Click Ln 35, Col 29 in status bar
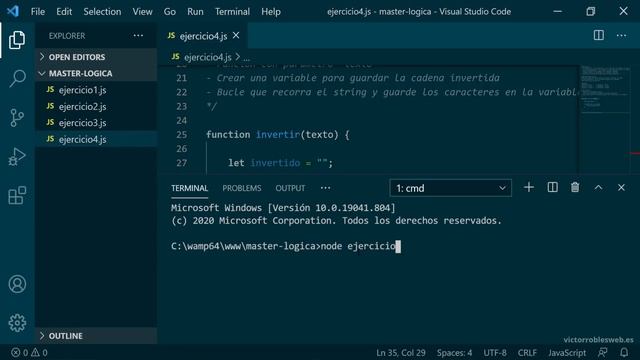640x360 pixels. (400, 353)
